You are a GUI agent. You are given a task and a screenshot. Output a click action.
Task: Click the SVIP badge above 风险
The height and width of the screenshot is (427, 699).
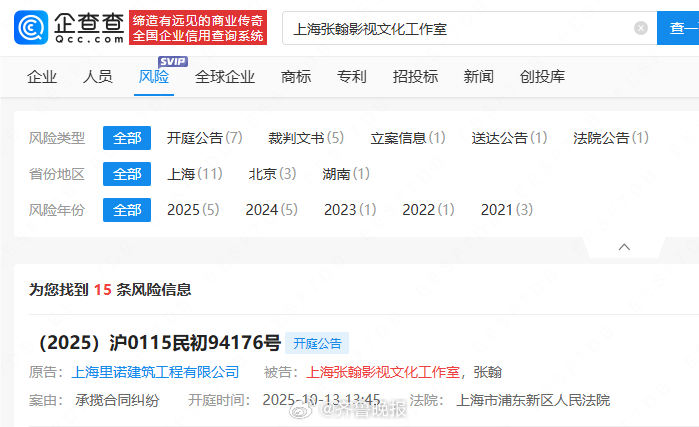coord(173,62)
